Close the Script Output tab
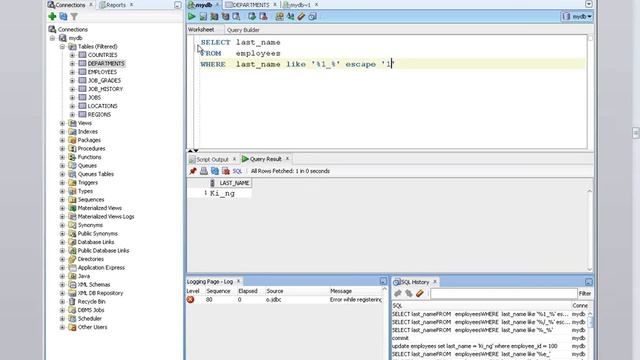 coord(234,159)
